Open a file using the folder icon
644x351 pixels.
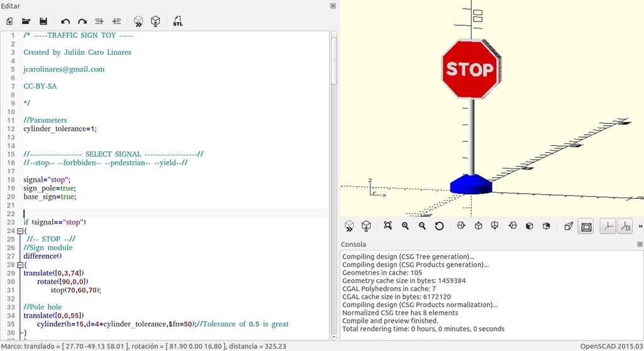(x=26, y=21)
